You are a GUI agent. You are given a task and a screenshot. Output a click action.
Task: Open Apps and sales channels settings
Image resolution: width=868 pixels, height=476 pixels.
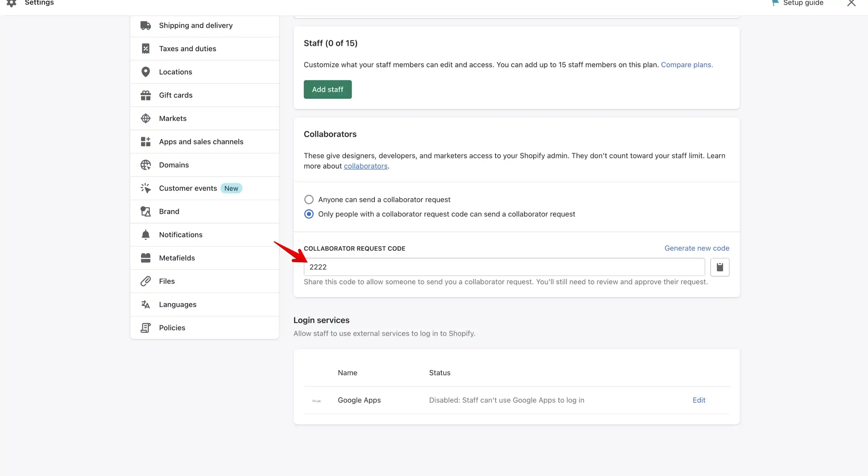[x=205, y=142]
